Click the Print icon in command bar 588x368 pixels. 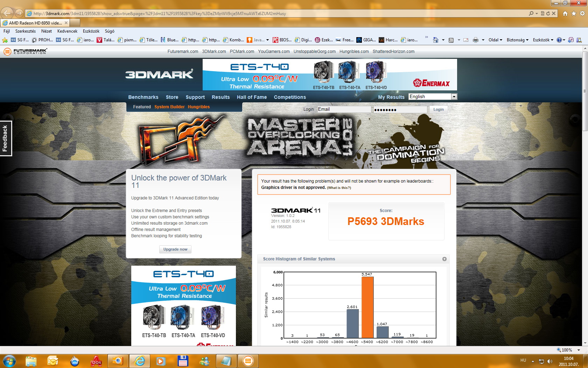(x=475, y=40)
